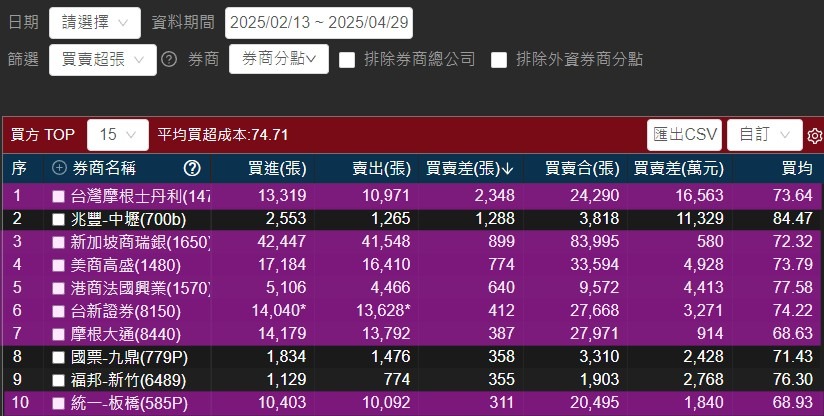The image size is (824, 416).
Task: Toggle checkbox for 台灣摩根士丹利 row
Action: 58,196
